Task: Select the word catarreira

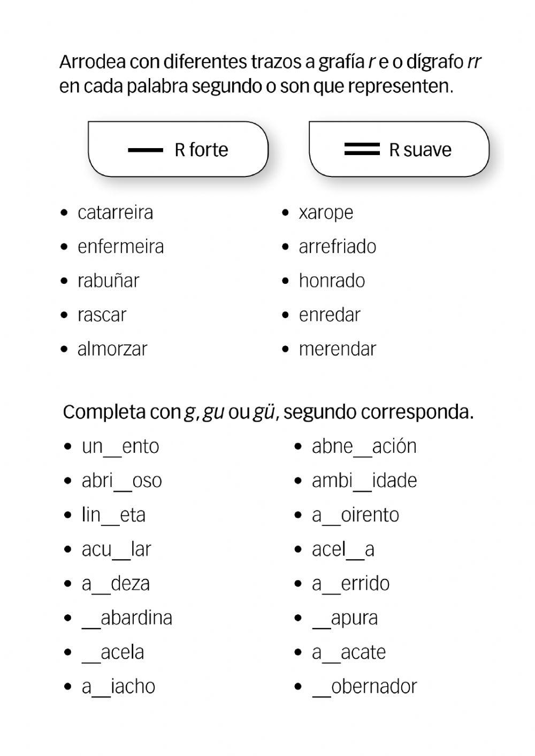Action: tap(115, 212)
